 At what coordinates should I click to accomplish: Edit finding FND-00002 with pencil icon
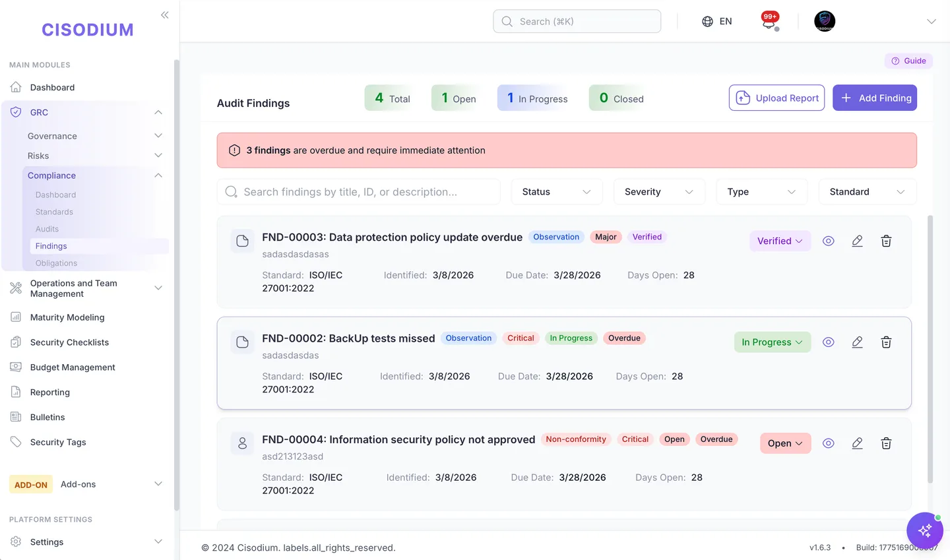tap(857, 342)
